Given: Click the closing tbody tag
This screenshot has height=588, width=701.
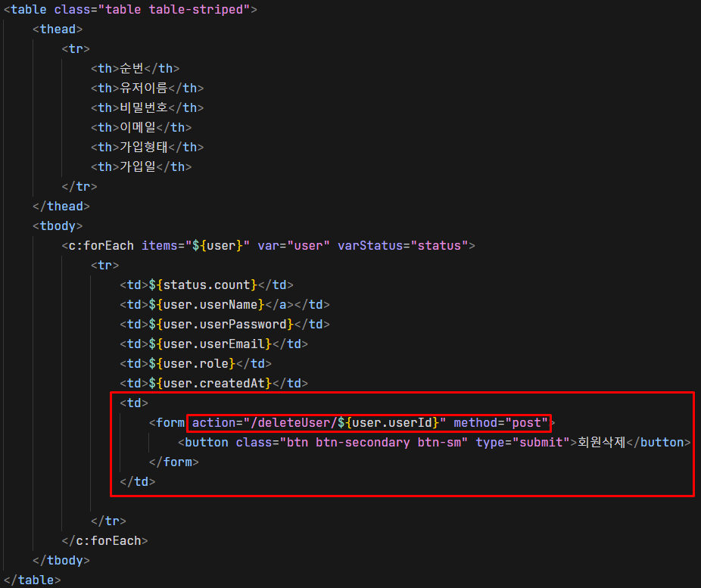Looking at the screenshot, I should [x=61, y=560].
